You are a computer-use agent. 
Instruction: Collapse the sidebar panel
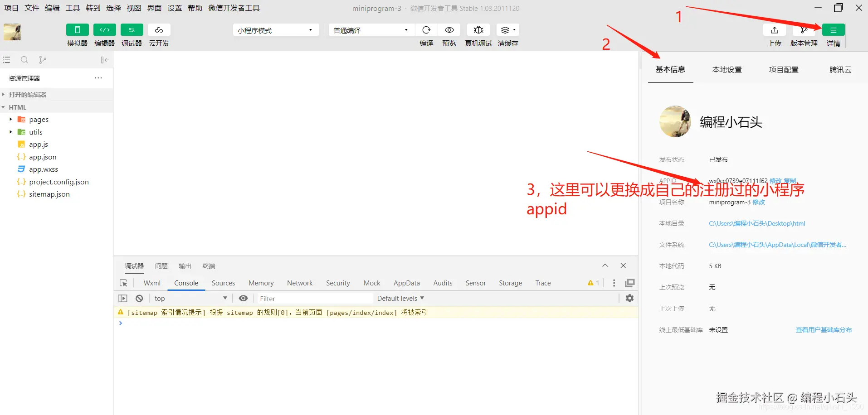tap(104, 60)
